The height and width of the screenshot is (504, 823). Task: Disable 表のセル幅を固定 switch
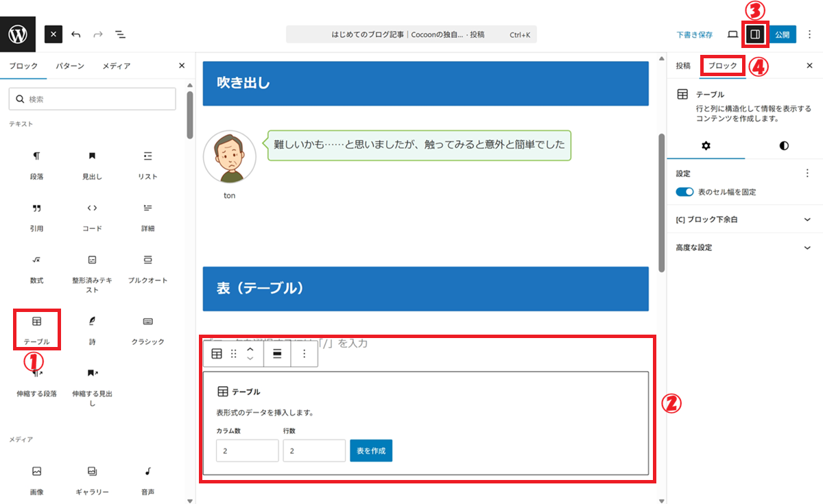[684, 192]
